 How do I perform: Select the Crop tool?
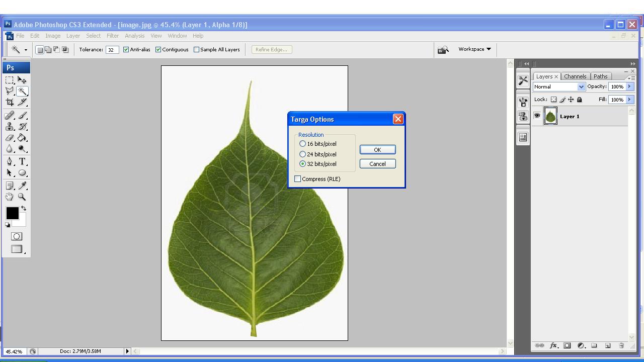coord(9,102)
